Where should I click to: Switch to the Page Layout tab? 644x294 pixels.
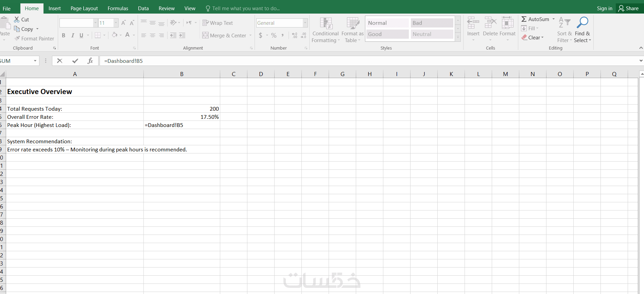[x=84, y=8]
